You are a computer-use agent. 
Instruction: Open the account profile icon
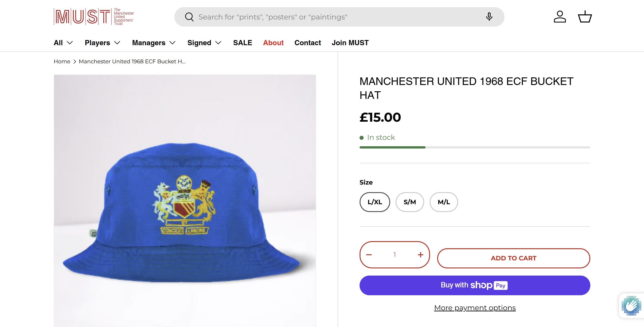[x=559, y=17]
